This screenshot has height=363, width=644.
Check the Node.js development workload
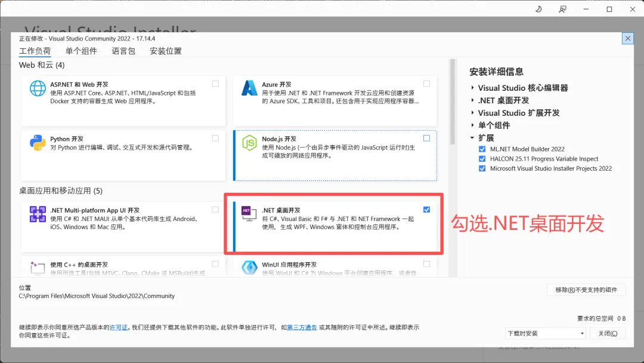(427, 138)
